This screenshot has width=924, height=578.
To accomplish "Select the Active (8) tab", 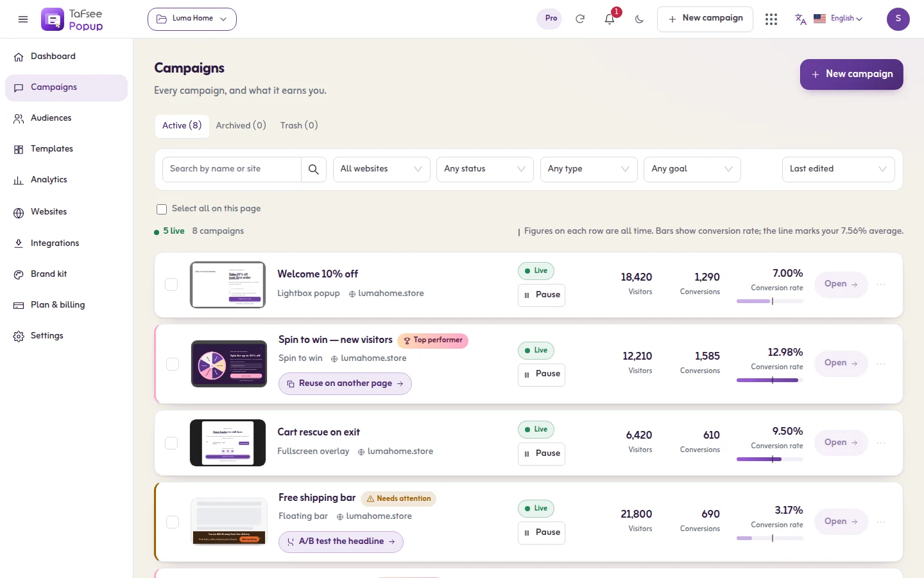I will click(x=182, y=126).
